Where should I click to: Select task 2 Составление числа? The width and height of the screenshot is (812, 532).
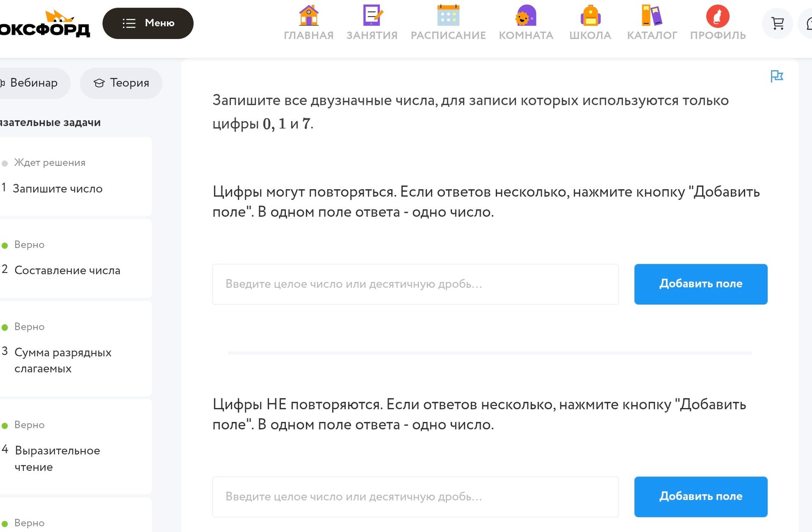point(75,258)
